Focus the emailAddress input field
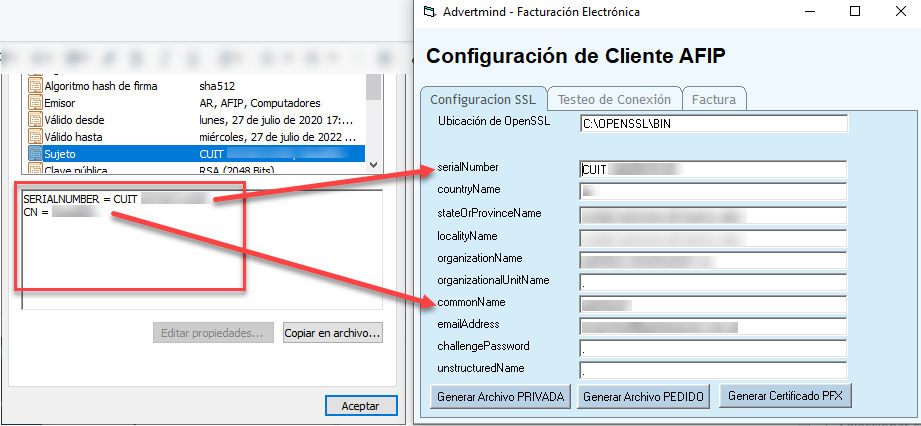 tap(714, 326)
